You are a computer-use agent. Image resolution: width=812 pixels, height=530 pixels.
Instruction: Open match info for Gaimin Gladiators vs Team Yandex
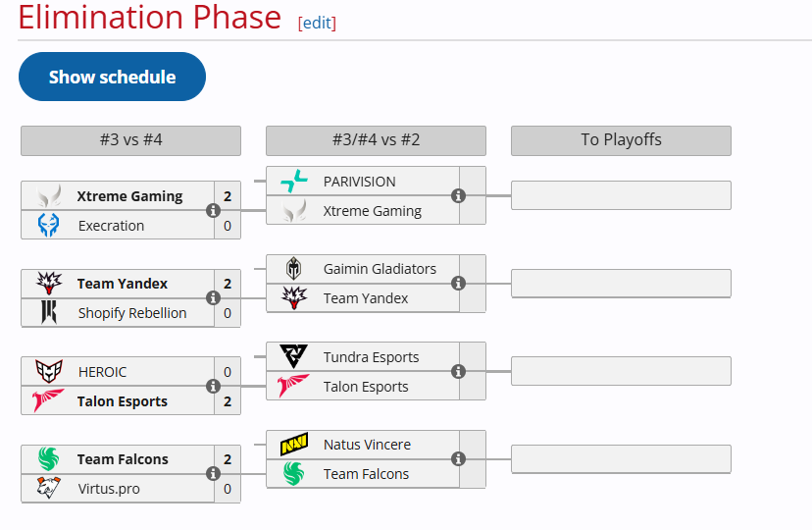pos(458,284)
